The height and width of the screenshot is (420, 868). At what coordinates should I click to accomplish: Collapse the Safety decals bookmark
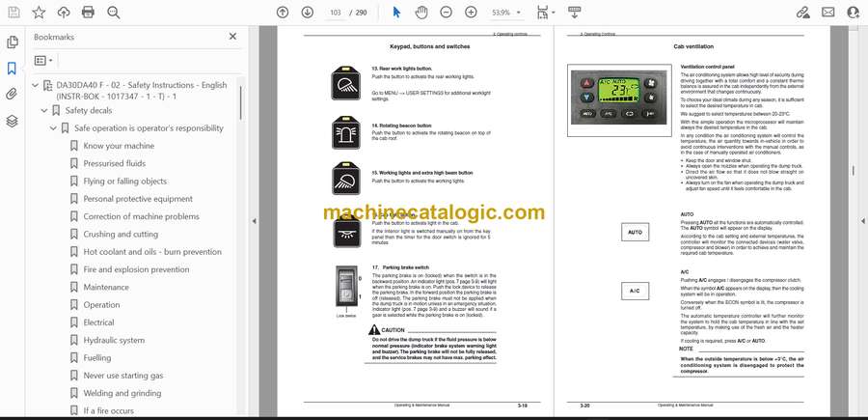point(44,110)
